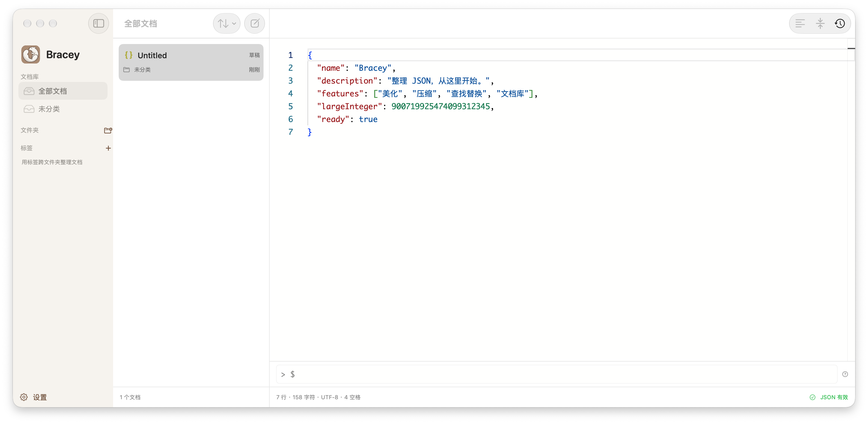Click the Bracey app logo

click(31, 55)
